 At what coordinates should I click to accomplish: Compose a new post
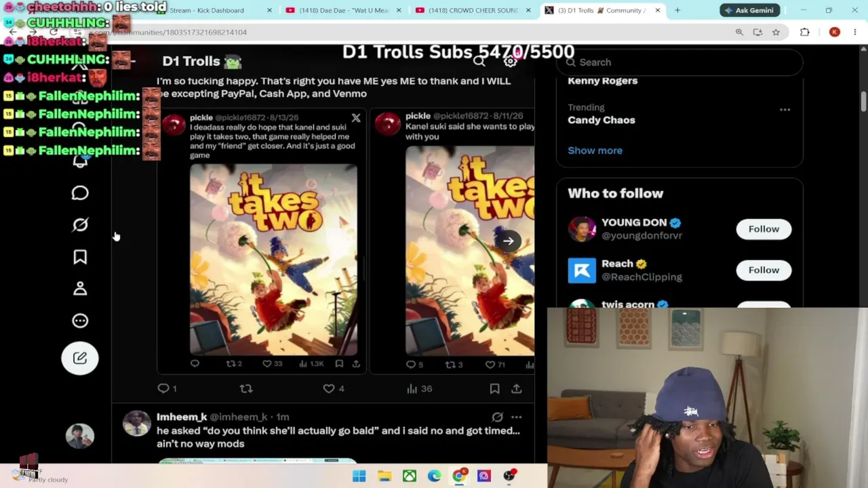tap(80, 358)
